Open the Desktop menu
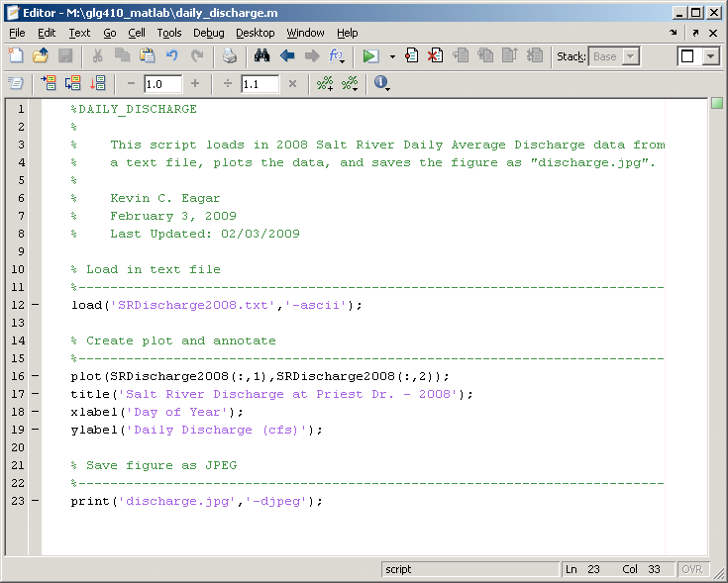Image resolution: width=728 pixels, height=583 pixels. [256, 33]
